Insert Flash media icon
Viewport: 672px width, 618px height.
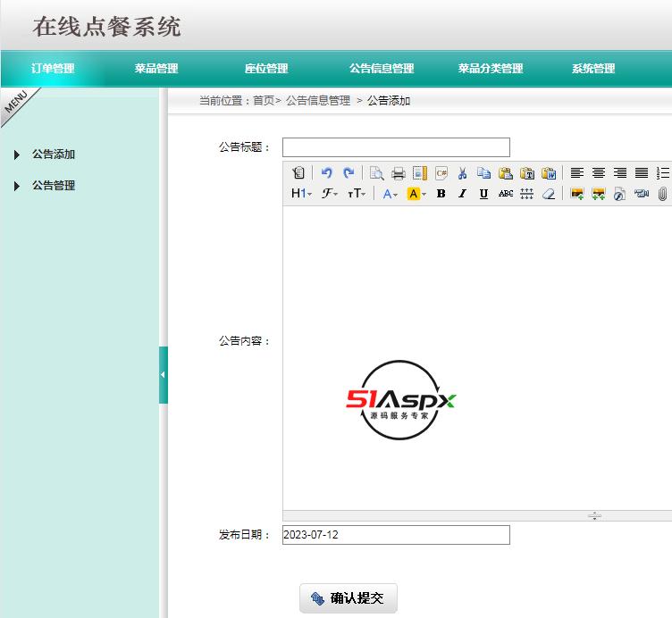click(619, 194)
